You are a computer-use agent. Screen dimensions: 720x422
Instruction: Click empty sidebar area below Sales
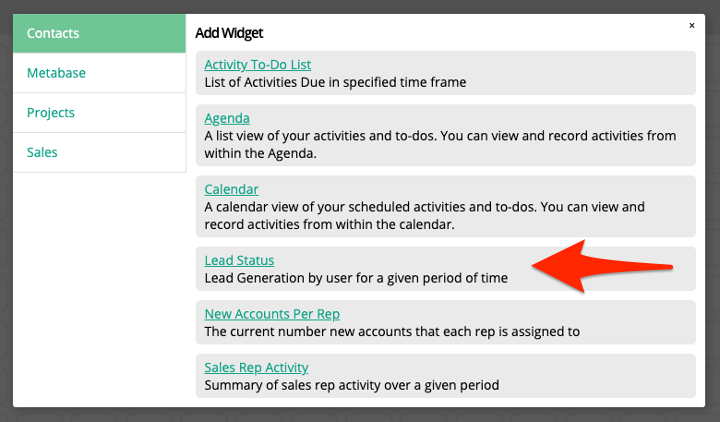point(99,290)
